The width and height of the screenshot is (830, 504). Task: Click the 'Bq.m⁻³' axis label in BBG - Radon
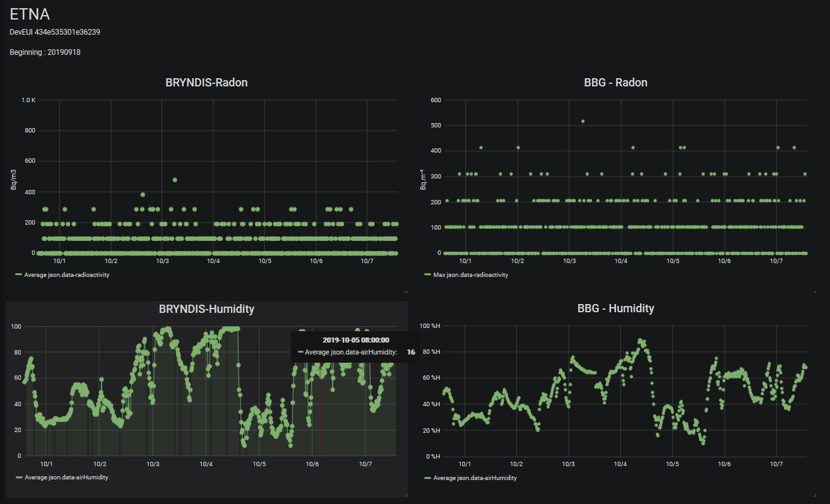424,179
